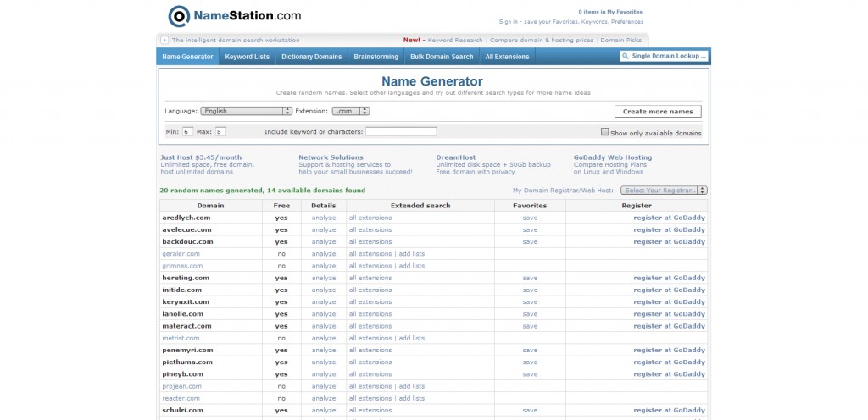This screenshot has width=868, height=420.
Task: Open the Keyword Lists tab
Action: point(248,57)
